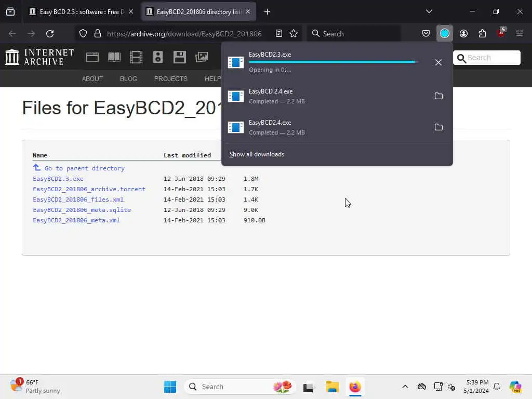Open the Software floppy disk icon

[x=179, y=57]
